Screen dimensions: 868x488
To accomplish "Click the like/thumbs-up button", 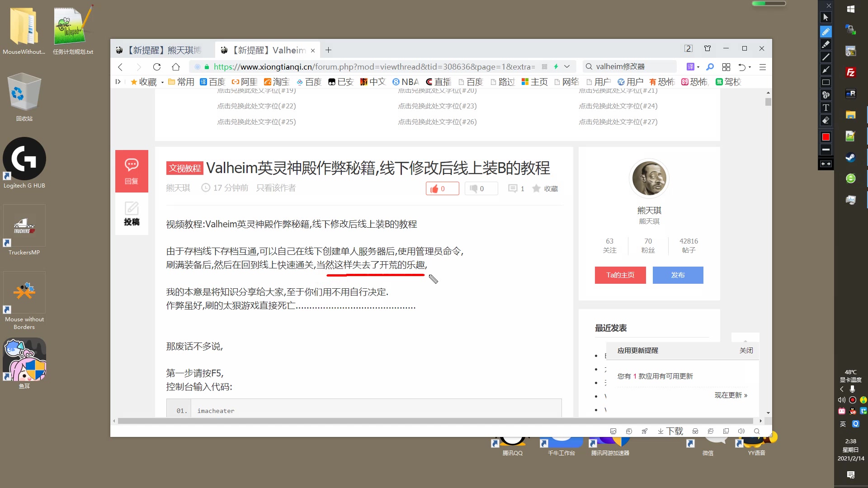I will [x=441, y=188].
